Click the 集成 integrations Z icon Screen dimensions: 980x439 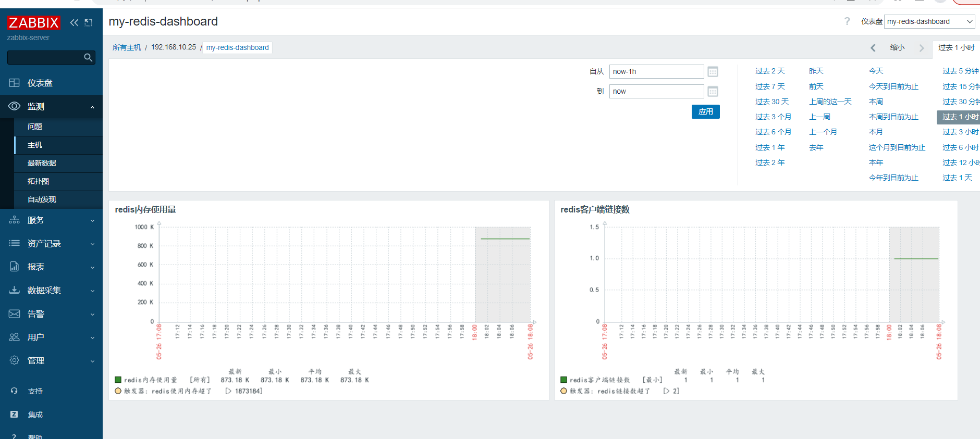pyautogui.click(x=14, y=415)
